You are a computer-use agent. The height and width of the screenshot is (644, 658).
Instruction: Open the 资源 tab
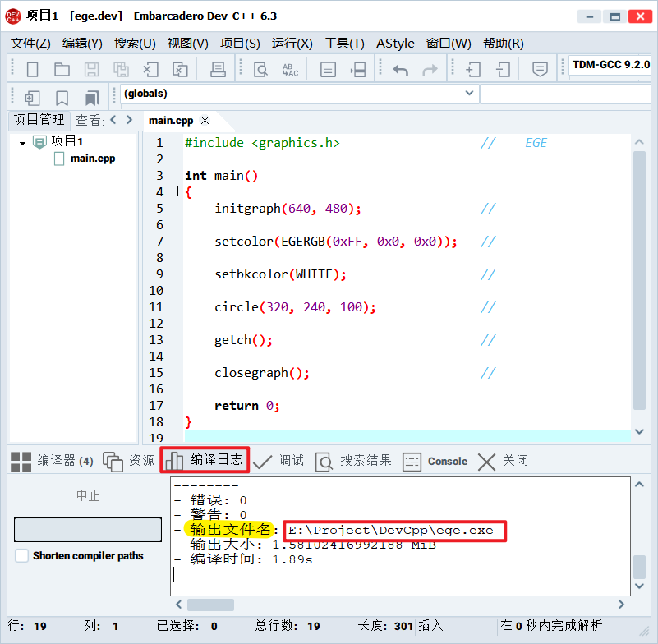[x=128, y=461]
